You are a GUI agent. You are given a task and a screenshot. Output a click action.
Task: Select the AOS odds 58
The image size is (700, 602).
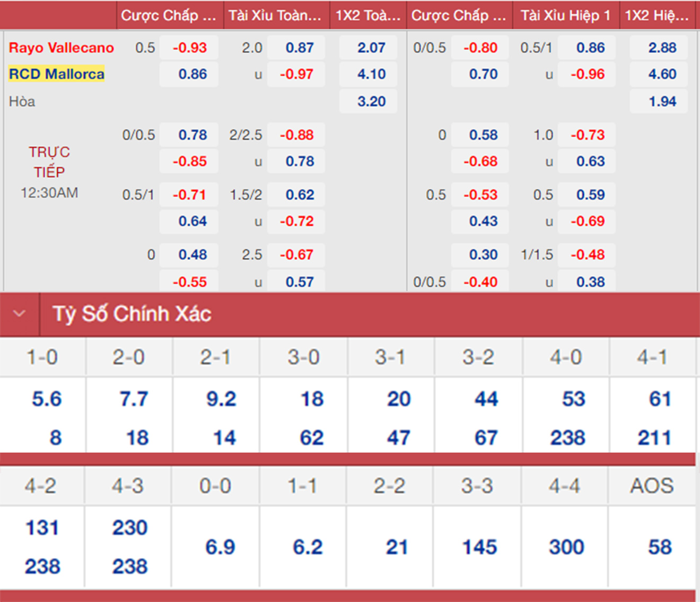(659, 547)
